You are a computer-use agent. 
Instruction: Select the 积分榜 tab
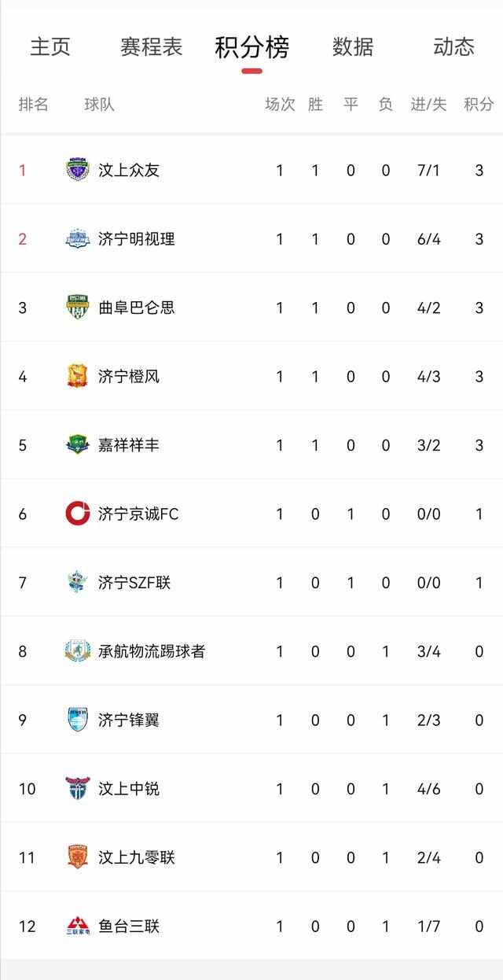tap(251, 47)
